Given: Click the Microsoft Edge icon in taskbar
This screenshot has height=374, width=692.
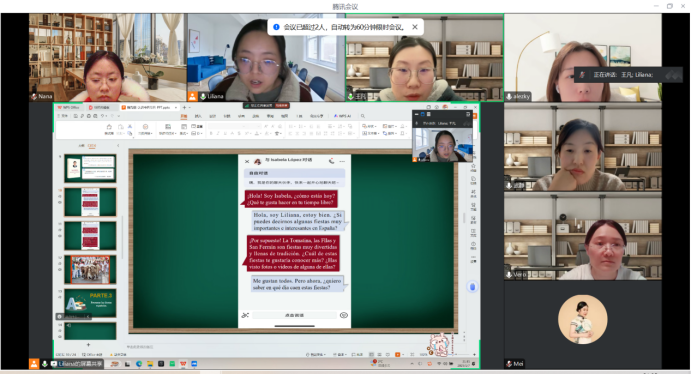Looking at the screenshot, I should click(x=139, y=364).
